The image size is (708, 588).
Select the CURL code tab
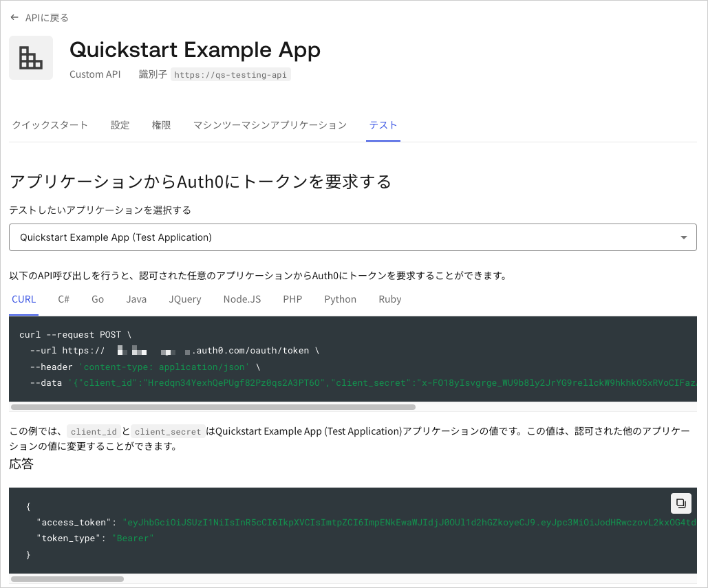tap(23, 299)
